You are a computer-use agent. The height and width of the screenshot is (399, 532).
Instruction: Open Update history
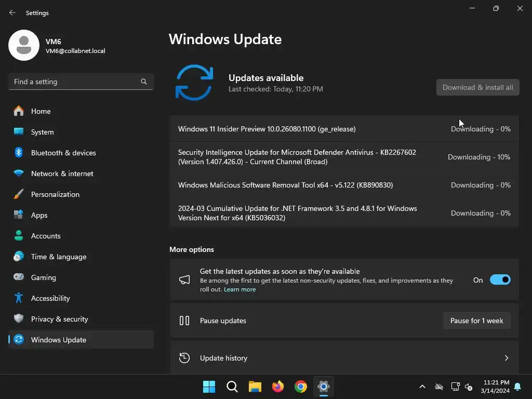pos(344,358)
